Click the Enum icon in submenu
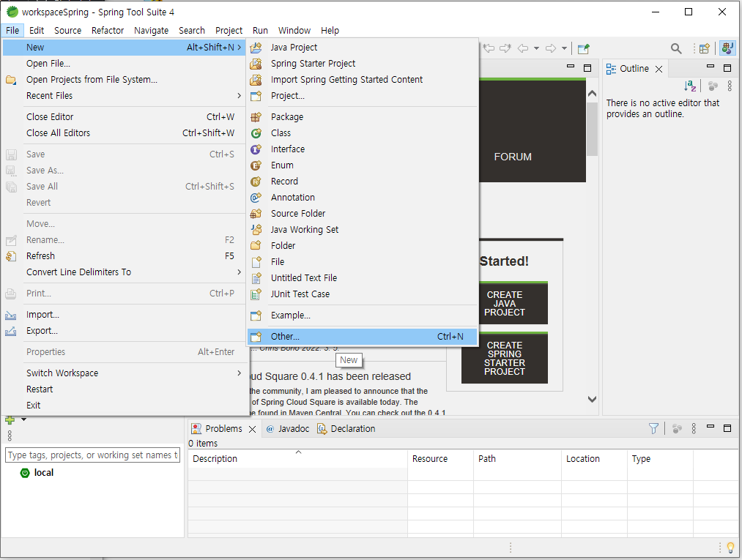The height and width of the screenshot is (560, 742). click(x=256, y=165)
